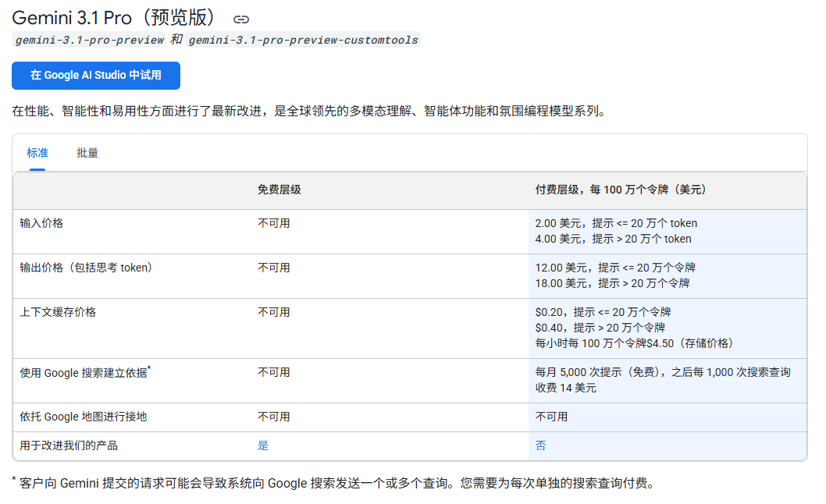
Task: Click the footnote about Google 搜索 queries
Action: 333,483
